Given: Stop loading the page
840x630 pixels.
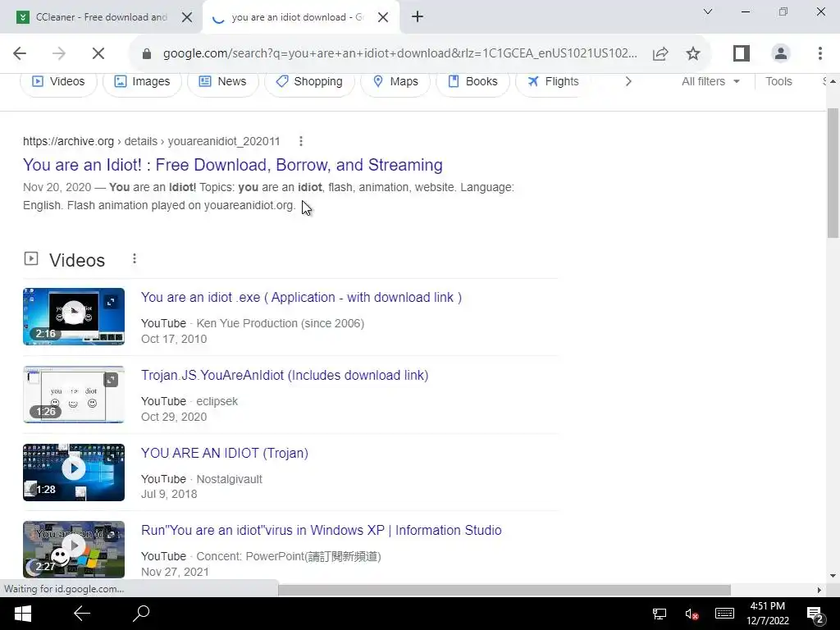Looking at the screenshot, I should pos(98,53).
